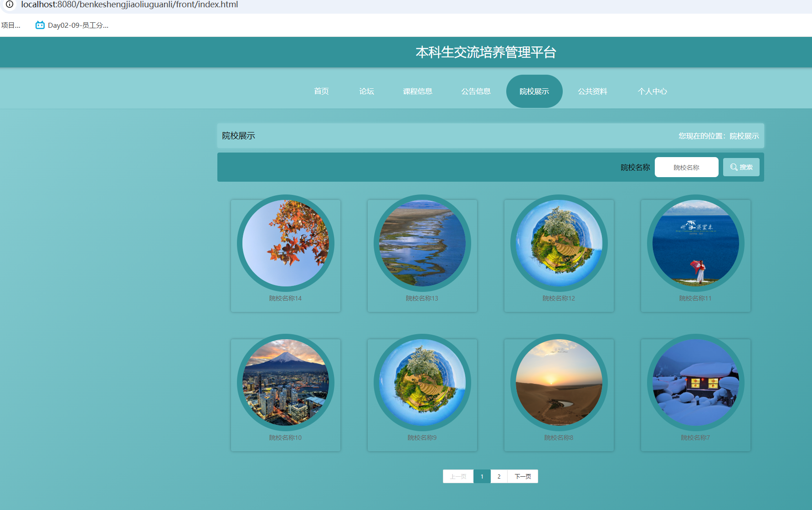Click the site info icon beside URL
Screen dimensions: 812x510
9,5
